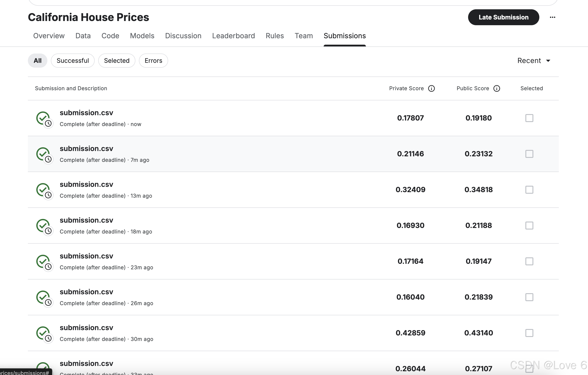588x375 pixels.
Task: Select the Submissions tab
Action: (344, 36)
